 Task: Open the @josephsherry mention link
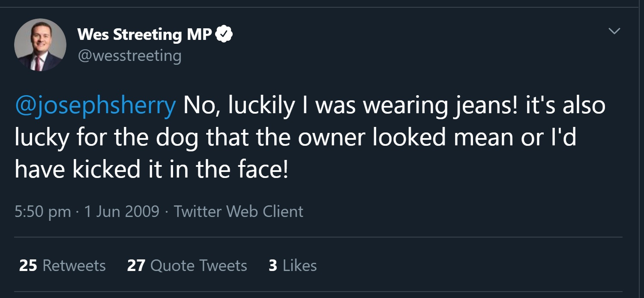tap(95, 105)
